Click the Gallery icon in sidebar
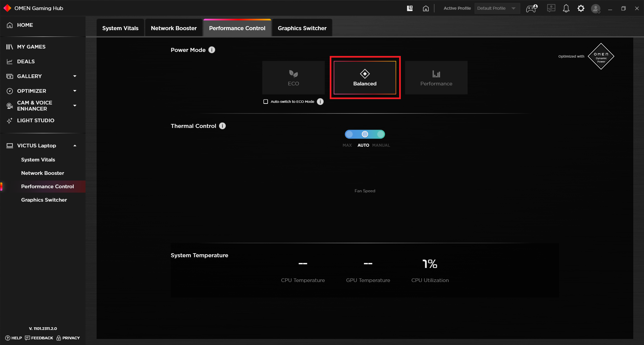The height and width of the screenshot is (345, 644). (10, 76)
